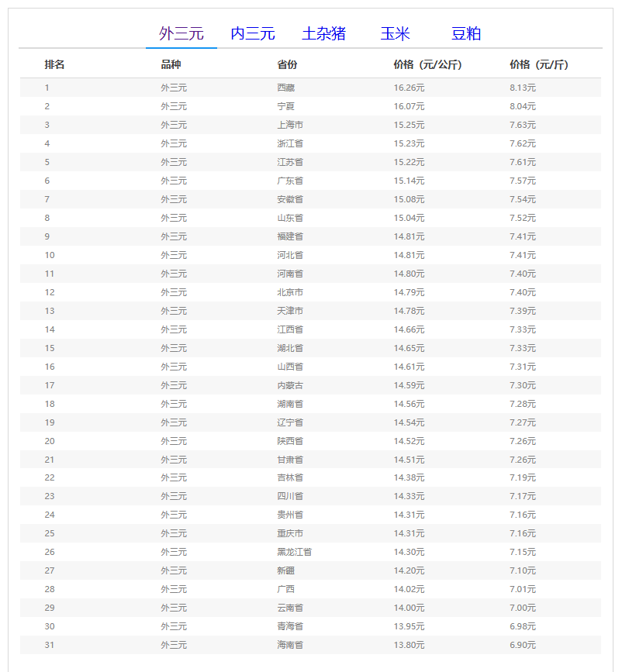
Task: Select the 土杂猪 tab
Action: click(x=323, y=33)
